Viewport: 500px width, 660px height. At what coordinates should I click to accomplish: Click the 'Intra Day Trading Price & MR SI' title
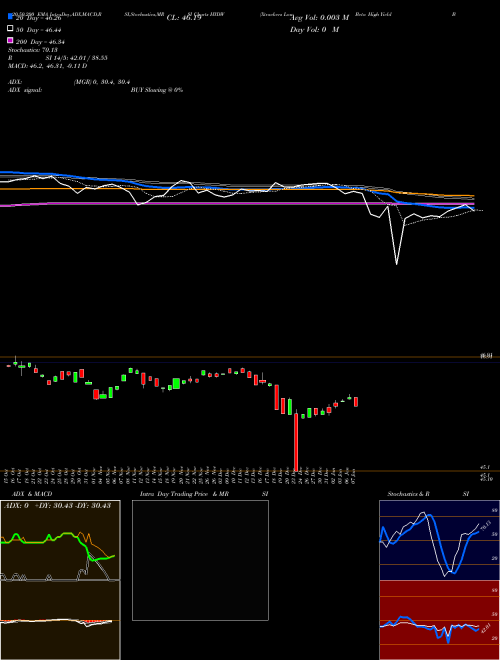point(204,494)
